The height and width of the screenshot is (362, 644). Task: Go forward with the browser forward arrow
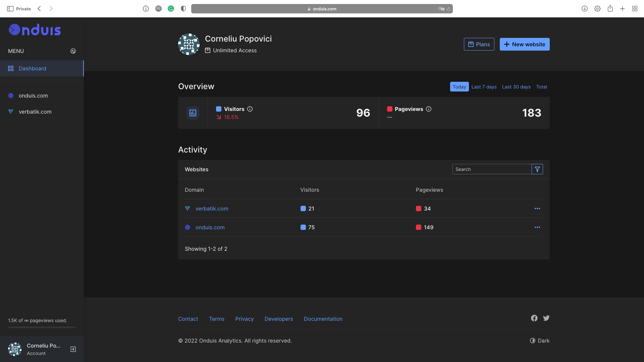pyautogui.click(x=51, y=9)
